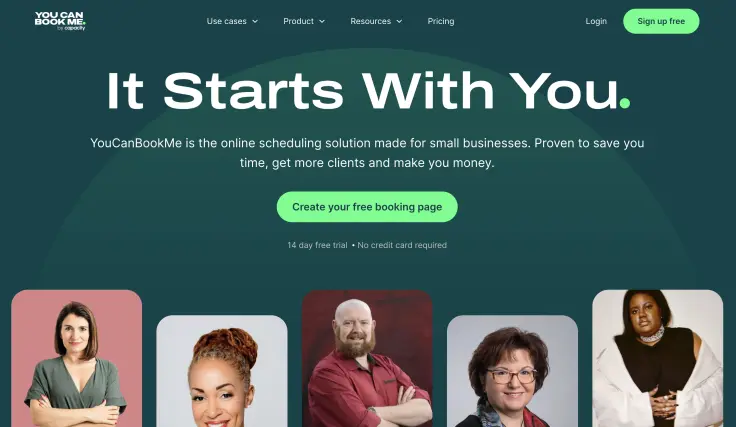Image resolution: width=736 pixels, height=427 pixels.
Task: Click the Sign up free button
Action: (x=661, y=21)
